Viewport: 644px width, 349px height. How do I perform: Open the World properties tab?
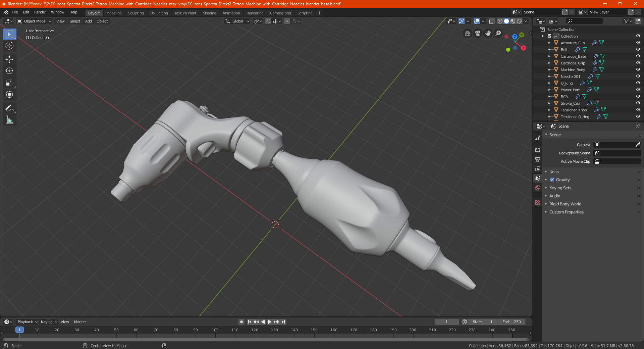538,188
